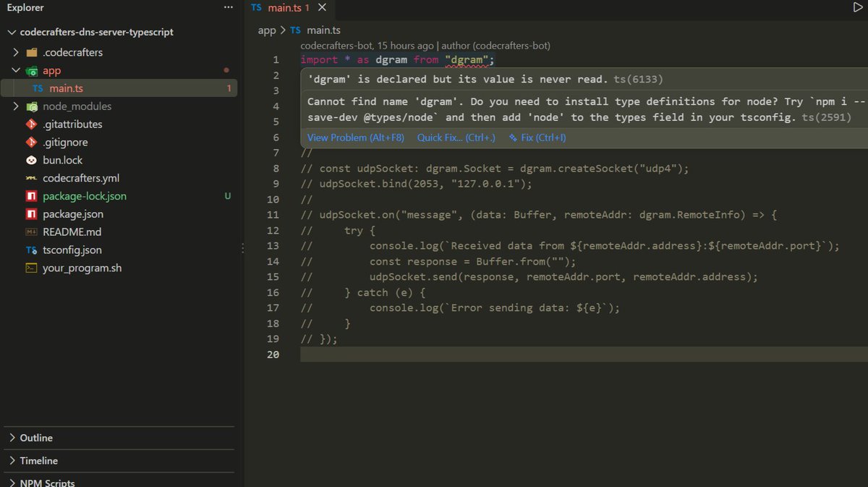This screenshot has height=487, width=868.
Task: Select the main.ts editor tab
Action: coord(289,8)
